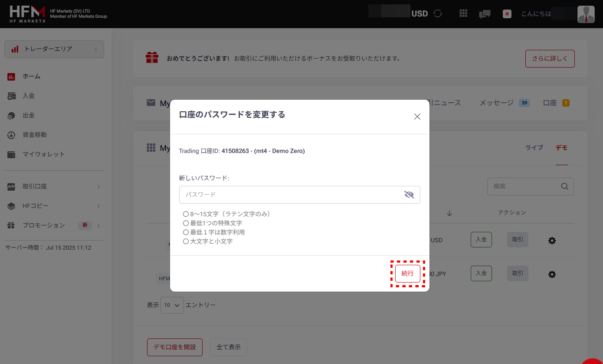Expand the HFコピー menu chevron
The width and height of the screenshot is (603, 364).
click(x=98, y=206)
